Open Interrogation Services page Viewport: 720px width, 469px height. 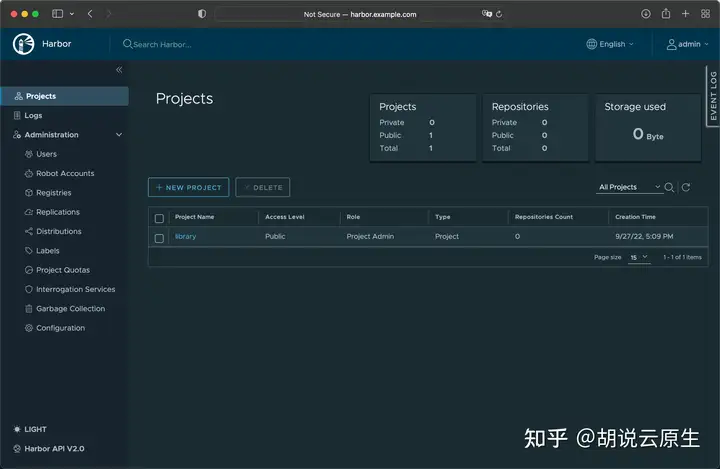[x=75, y=289]
